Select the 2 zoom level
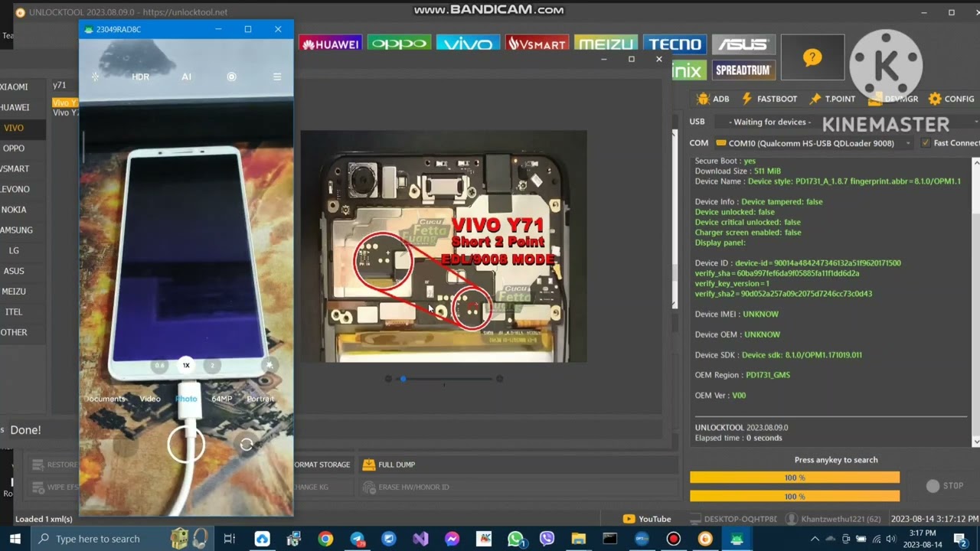980x551 pixels. pyautogui.click(x=212, y=365)
